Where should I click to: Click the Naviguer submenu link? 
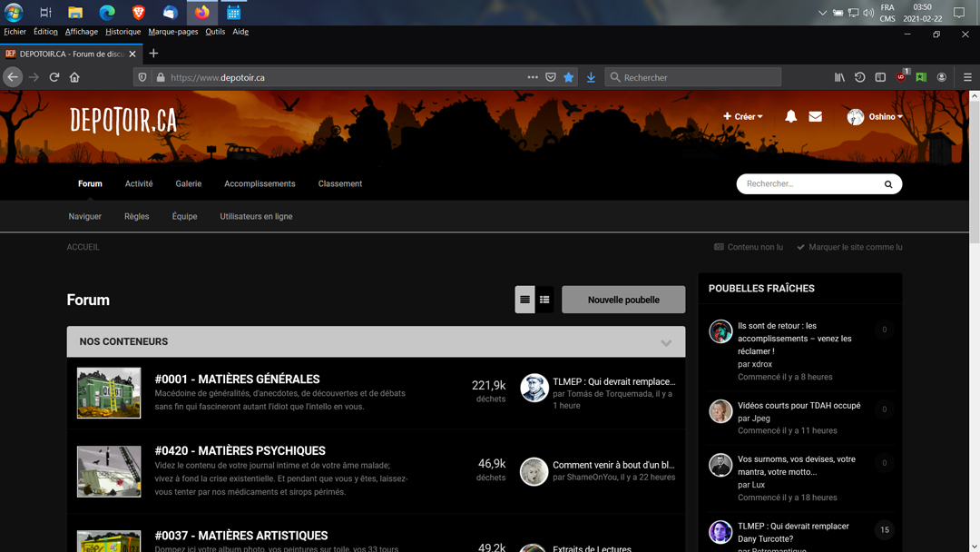tap(85, 216)
